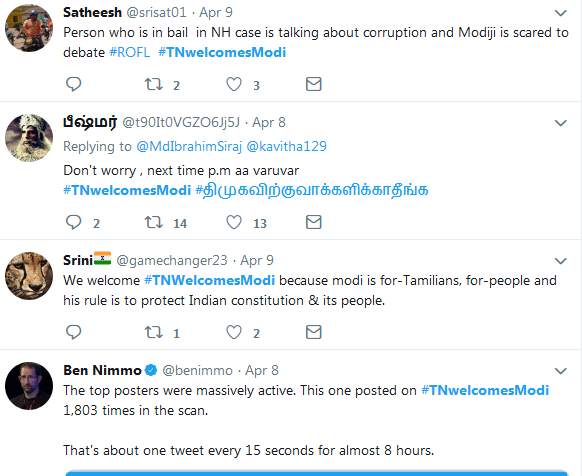The image size is (582, 476).
Task: Open more-options chevron on Srini's tweet
Action: click(x=560, y=261)
